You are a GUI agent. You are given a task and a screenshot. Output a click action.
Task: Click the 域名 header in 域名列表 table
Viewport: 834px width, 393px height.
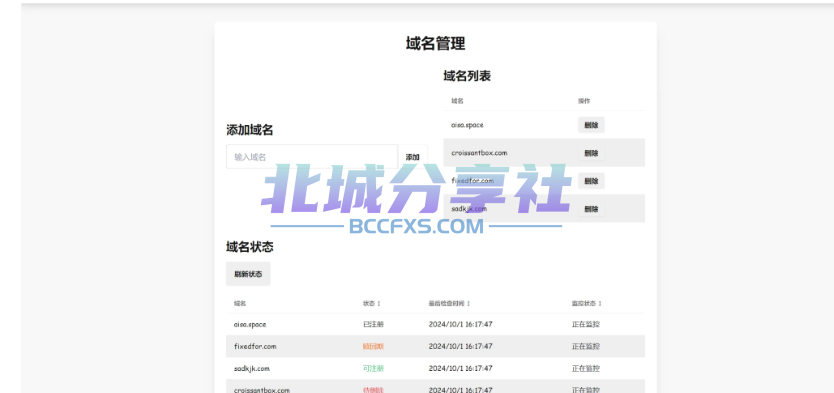[457, 101]
